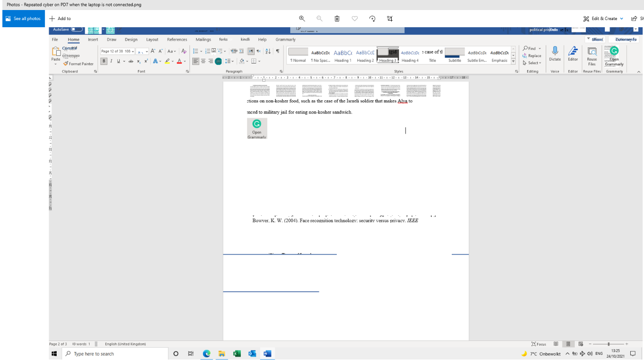
Task: Click Replace in Editing group
Action: point(532,55)
